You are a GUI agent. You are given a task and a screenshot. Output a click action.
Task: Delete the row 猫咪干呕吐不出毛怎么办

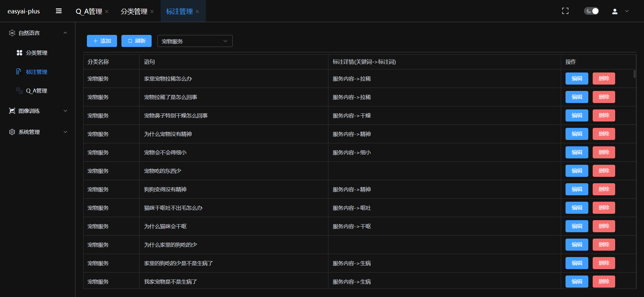click(x=604, y=208)
